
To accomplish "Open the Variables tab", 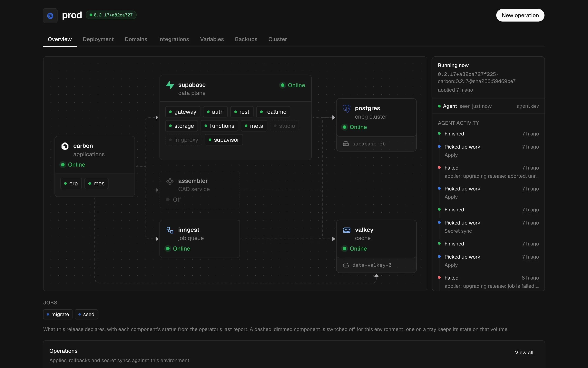I will click(x=212, y=39).
